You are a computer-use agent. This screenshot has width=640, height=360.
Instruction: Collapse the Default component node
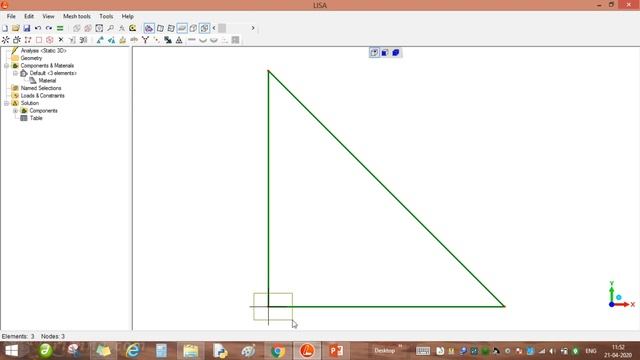pos(16,73)
